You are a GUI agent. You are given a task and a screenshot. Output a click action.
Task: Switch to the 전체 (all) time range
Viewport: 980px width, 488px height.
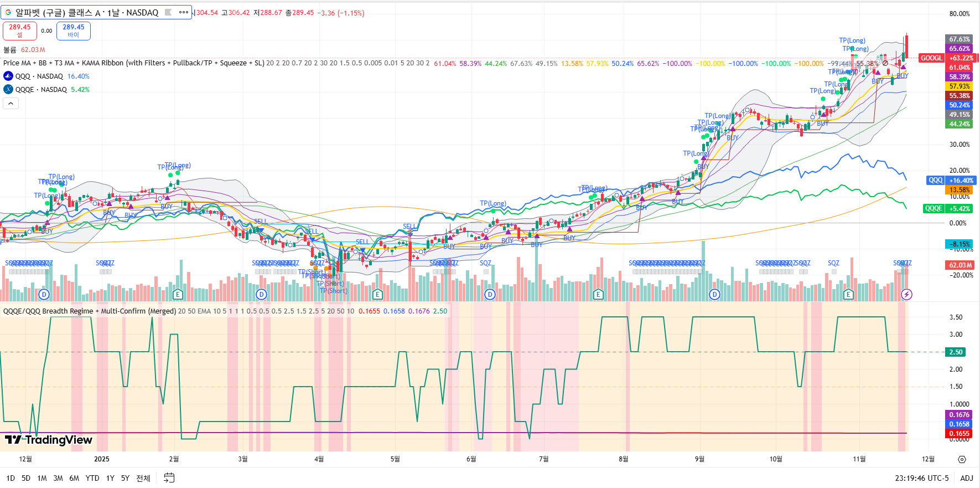tap(143, 478)
